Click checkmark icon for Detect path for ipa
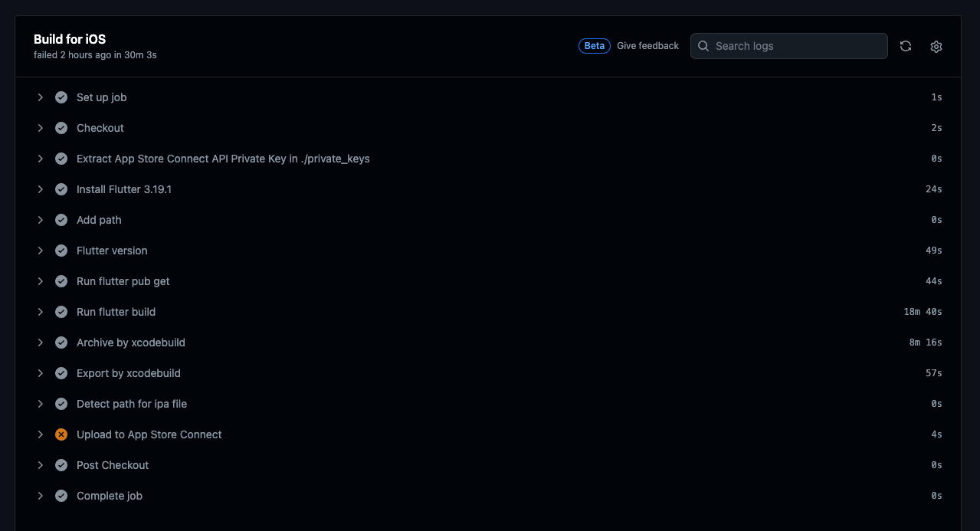Screen dimensions: 980x531 [x=61, y=404]
